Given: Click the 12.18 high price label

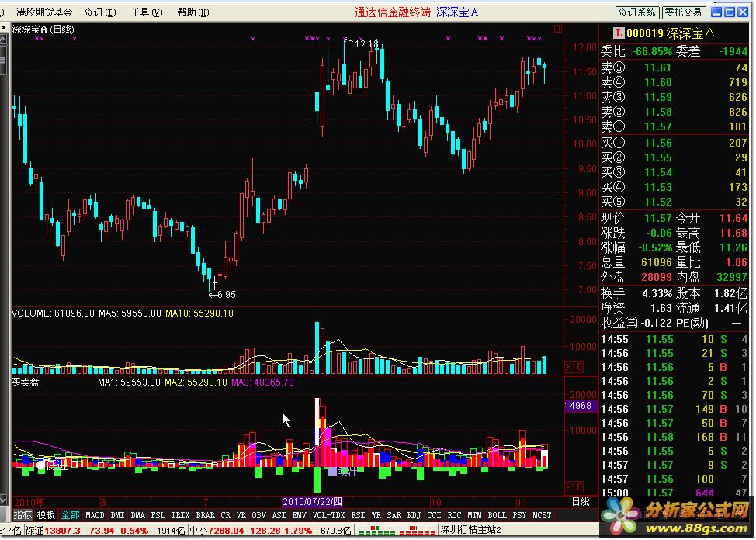Looking at the screenshot, I should pos(366,44).
